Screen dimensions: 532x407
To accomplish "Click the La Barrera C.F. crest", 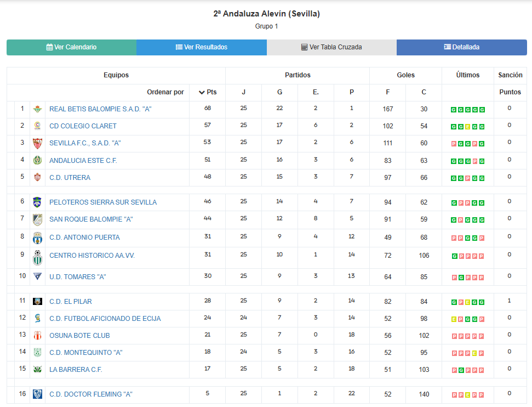I will (x=37, y=369).
